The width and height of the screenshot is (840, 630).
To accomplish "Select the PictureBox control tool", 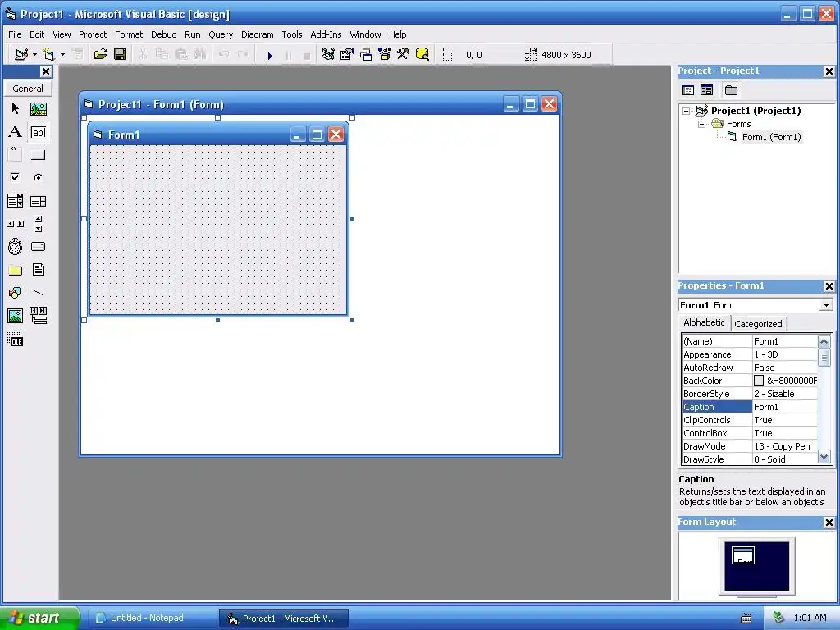I will 38,109.
